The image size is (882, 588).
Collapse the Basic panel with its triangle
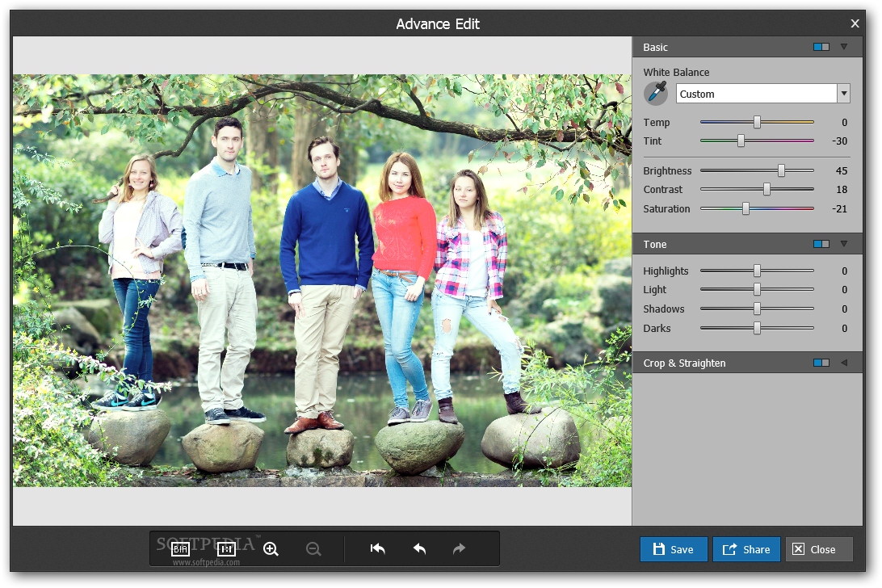click(x=844, y=48)
